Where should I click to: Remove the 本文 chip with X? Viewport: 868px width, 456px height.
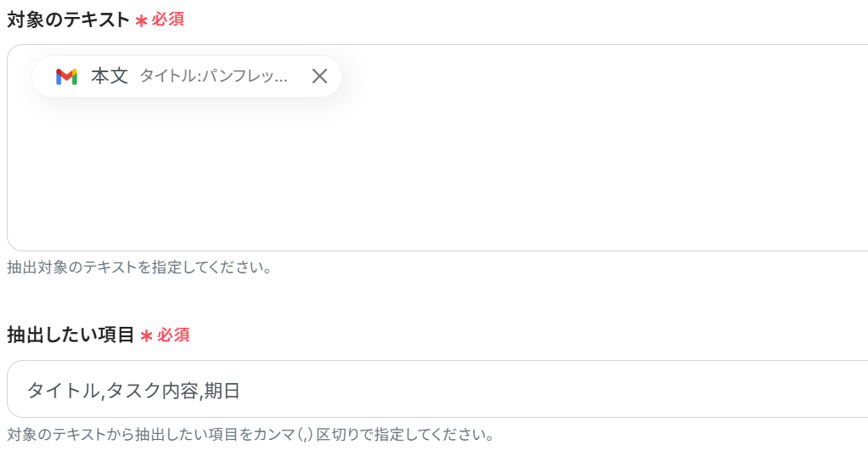tap(319, 76)
